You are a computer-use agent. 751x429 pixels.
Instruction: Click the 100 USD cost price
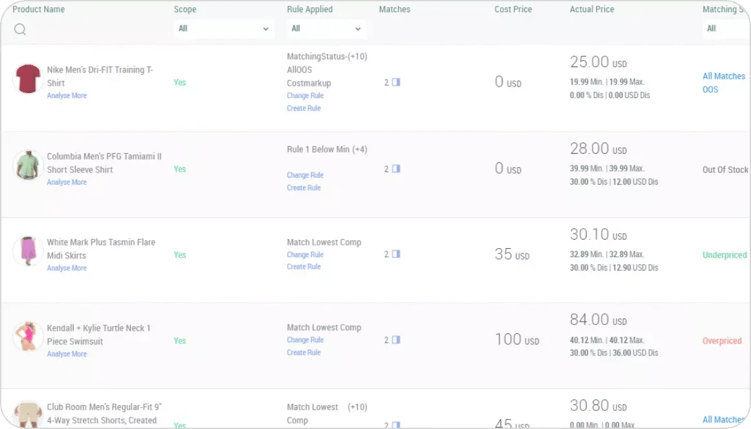pos(517,339)
